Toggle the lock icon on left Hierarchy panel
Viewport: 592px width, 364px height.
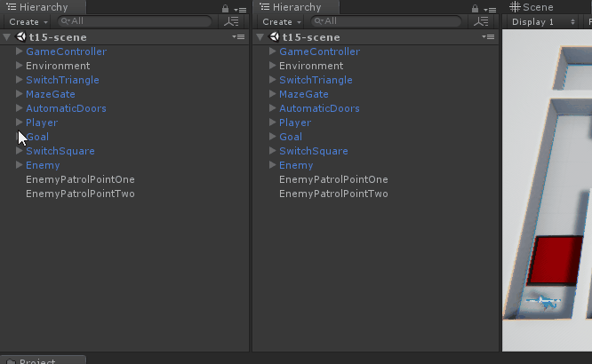[x=226, y=8]
